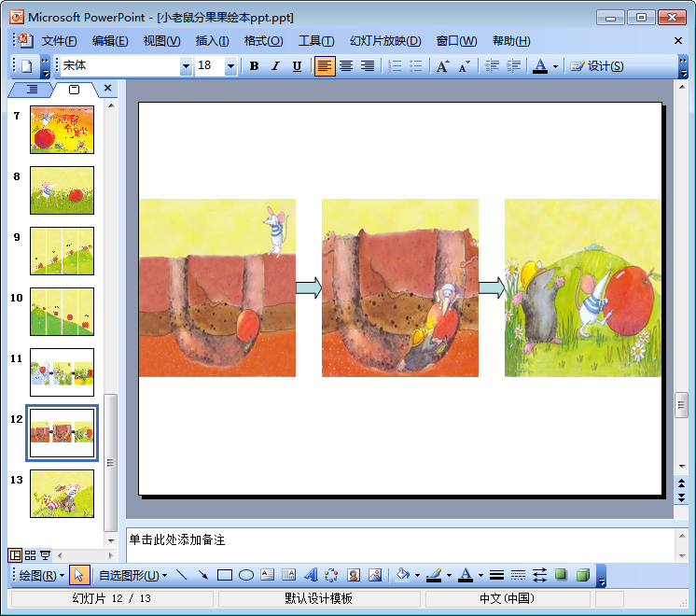Open the 自选图形(U) AutoShapes menu
696x616 pixels.
(132, 576)
